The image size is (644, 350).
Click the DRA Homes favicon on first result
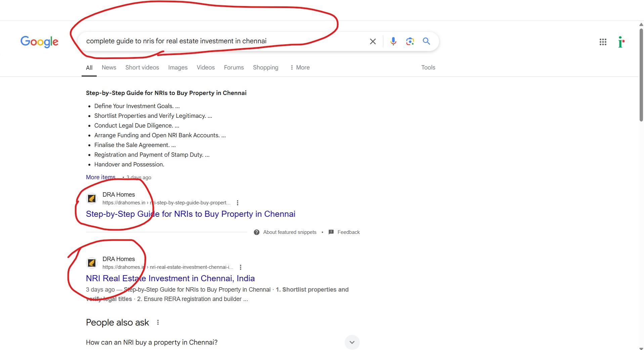pos(92,198)
